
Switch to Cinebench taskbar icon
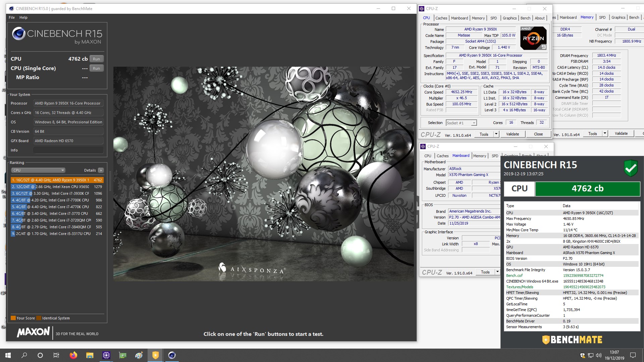click(x=172, y=355)
